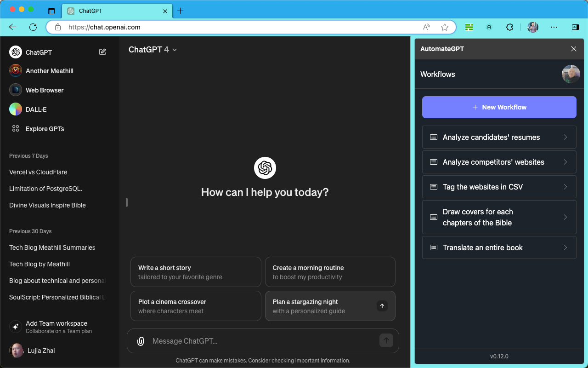Click the Message ChatGPT input field
Image resolution: width=588 pixels, height=368 pixels.
coord(262,341)
